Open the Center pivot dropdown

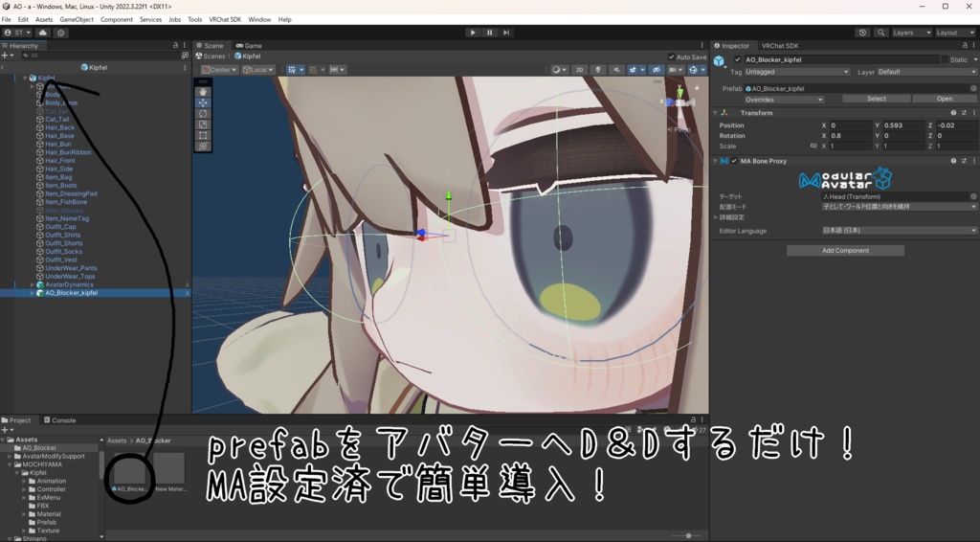[219, 69]
